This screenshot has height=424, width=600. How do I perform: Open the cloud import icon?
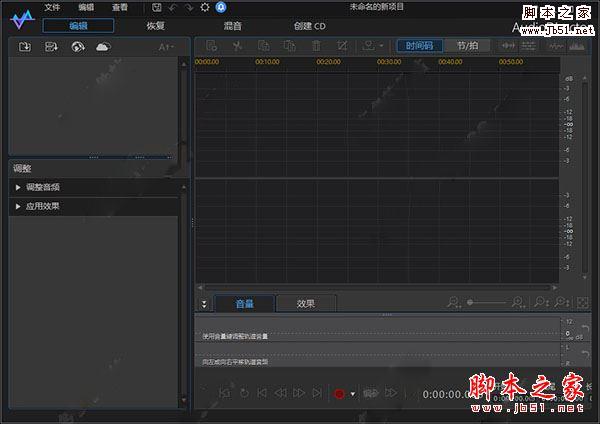click(103, 47)
